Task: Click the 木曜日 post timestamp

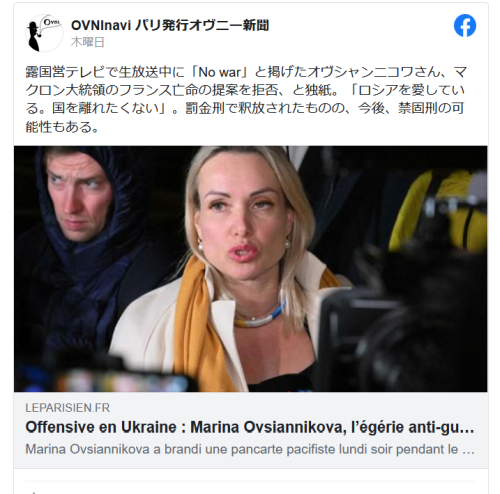Action: (88, 42)
